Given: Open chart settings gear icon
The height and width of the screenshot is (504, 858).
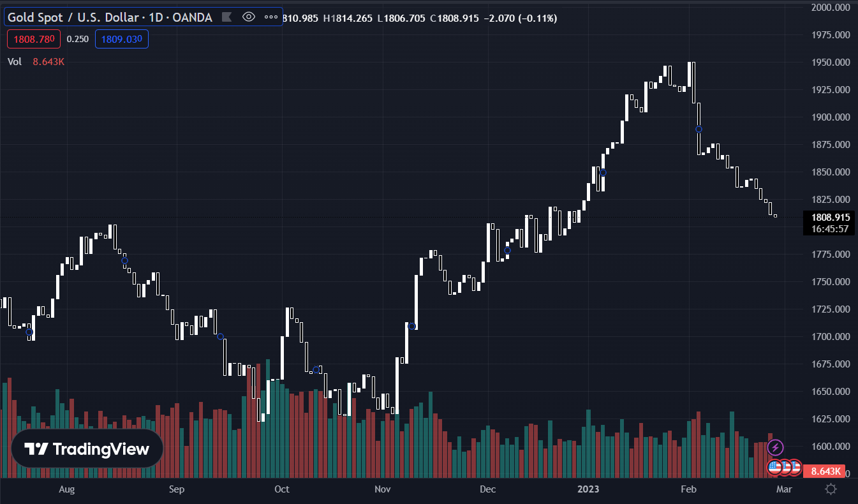Looking at the screenshot, I should point(831,489).
